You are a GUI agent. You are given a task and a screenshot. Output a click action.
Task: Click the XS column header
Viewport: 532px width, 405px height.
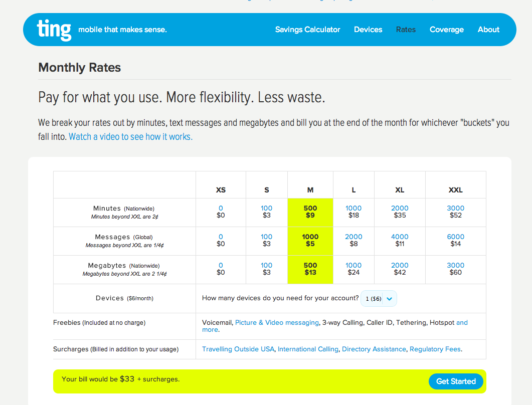click(x=221, y=190)
